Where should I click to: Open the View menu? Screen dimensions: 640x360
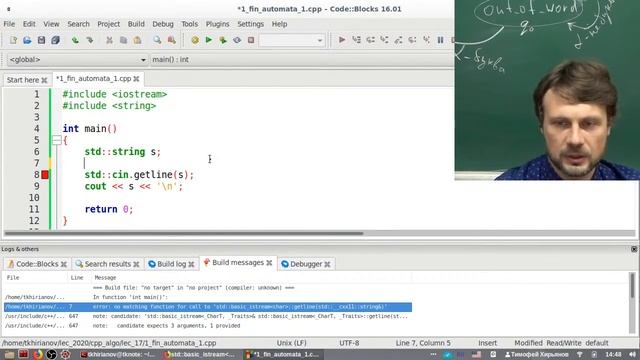tap(51, 24)
